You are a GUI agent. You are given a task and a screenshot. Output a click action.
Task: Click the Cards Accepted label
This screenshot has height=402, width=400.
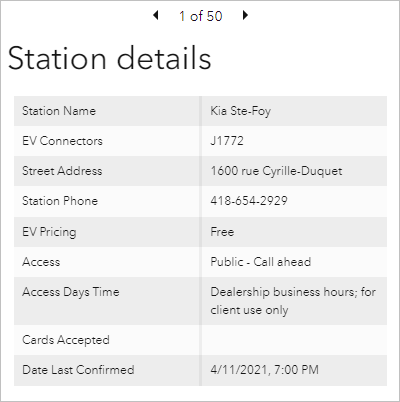[66, 340]
